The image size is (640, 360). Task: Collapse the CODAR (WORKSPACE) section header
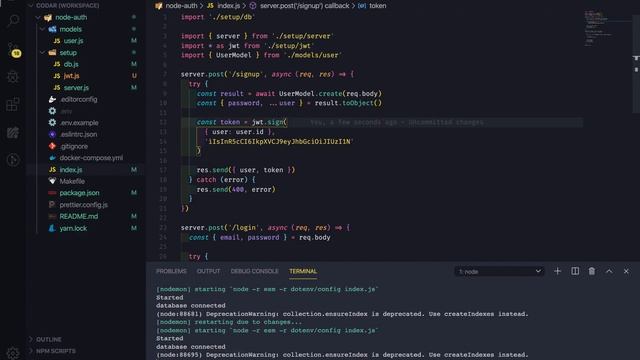67,6
